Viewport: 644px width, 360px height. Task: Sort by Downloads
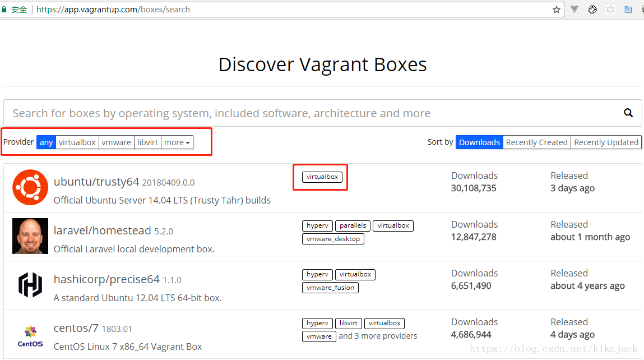click(479, 142)
